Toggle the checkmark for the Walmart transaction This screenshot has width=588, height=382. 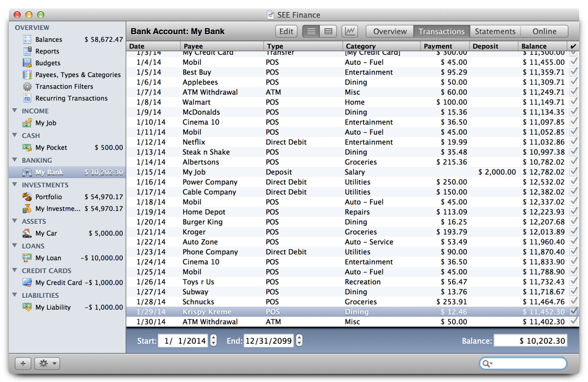click(x=574, y=102)
